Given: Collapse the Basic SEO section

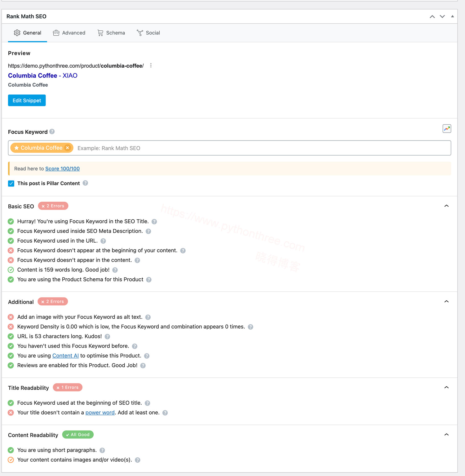Looking at the screenshot, I should (446, 206).
